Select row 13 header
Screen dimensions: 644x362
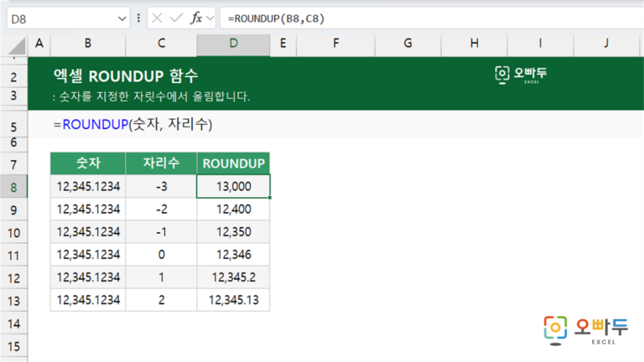tap(13, 301)
